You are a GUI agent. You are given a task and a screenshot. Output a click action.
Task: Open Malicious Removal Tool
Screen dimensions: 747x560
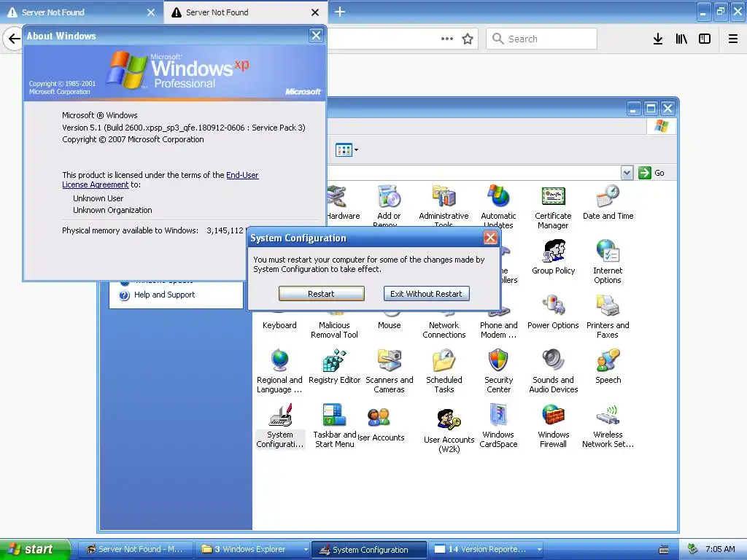click(x=334, y=324)
